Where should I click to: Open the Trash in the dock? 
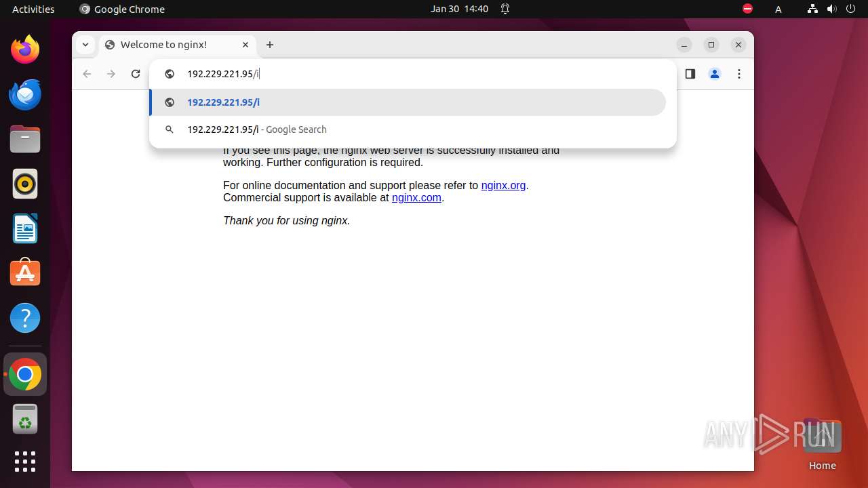[25, 419]
